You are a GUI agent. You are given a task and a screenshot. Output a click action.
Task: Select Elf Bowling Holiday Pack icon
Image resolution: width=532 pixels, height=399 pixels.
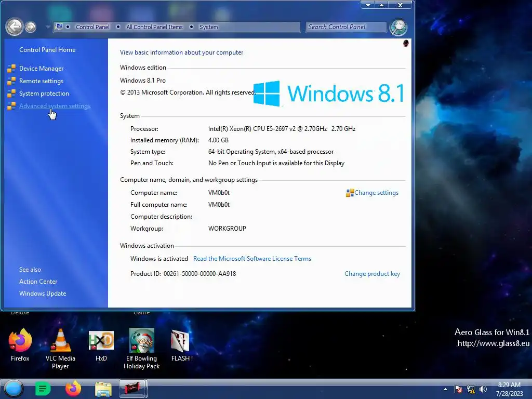[141, 349]
